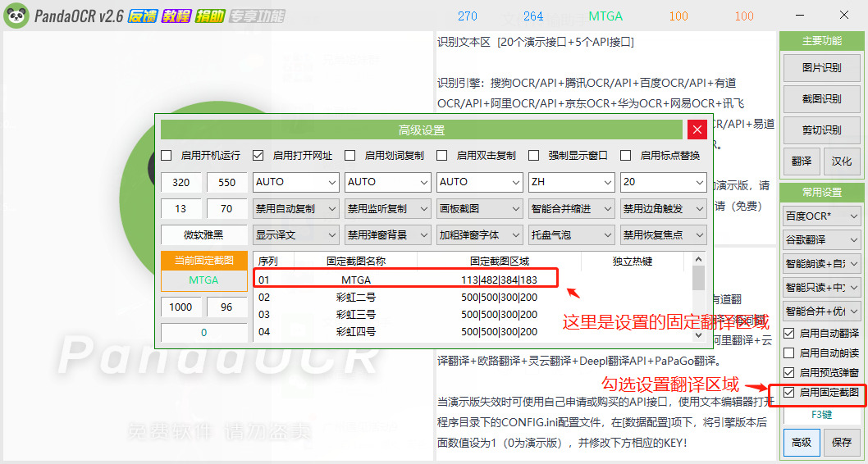Open the 谷歌翻译 translator dropdown
This screenshot has width=868, height=464.
click(x=821, y=240)
